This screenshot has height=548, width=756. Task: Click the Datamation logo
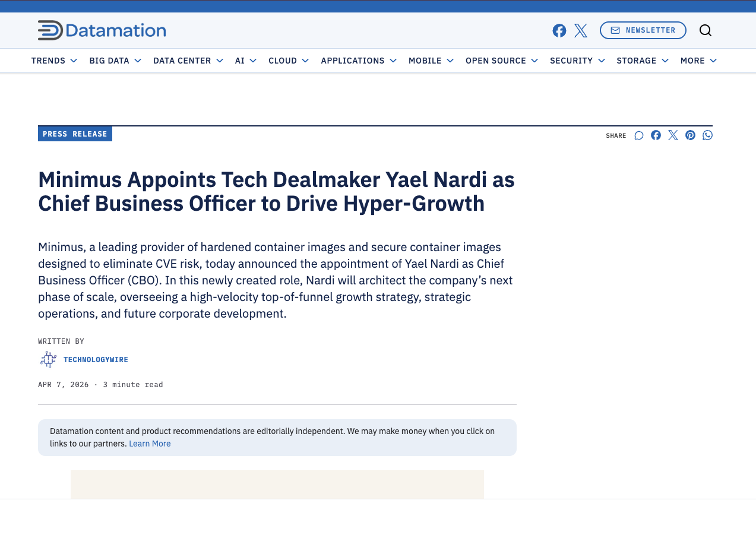[x=102, y=30]
